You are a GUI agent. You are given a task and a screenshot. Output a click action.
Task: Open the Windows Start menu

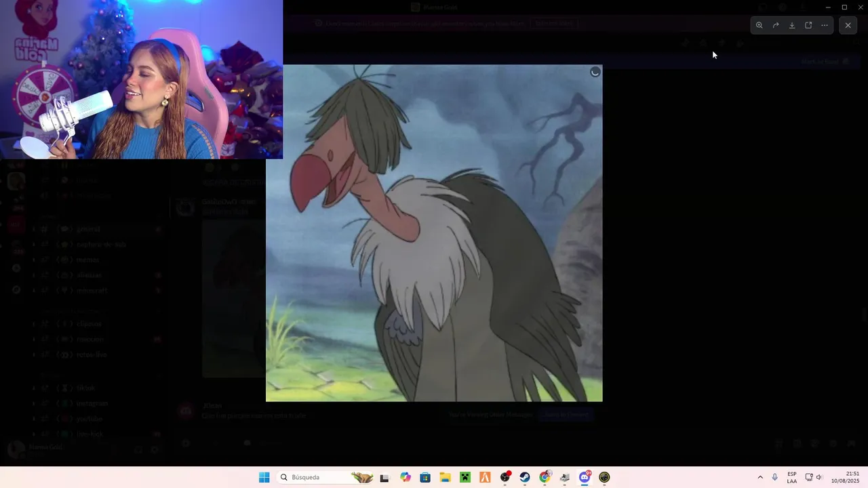tap(264, 477)
